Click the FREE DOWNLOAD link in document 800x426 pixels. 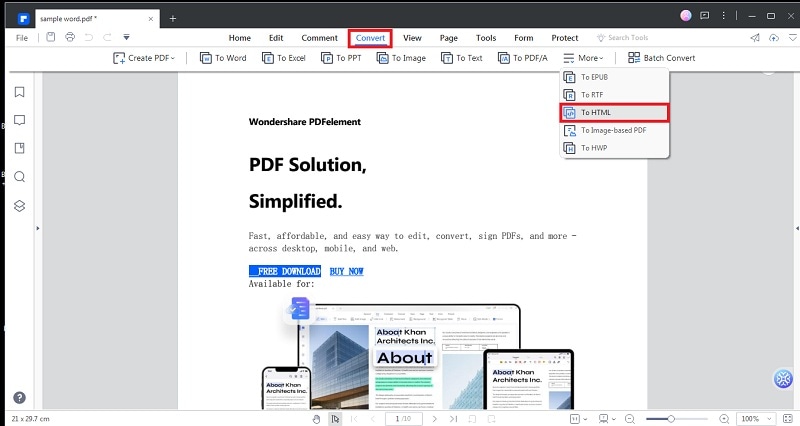[x=285, y=271]
